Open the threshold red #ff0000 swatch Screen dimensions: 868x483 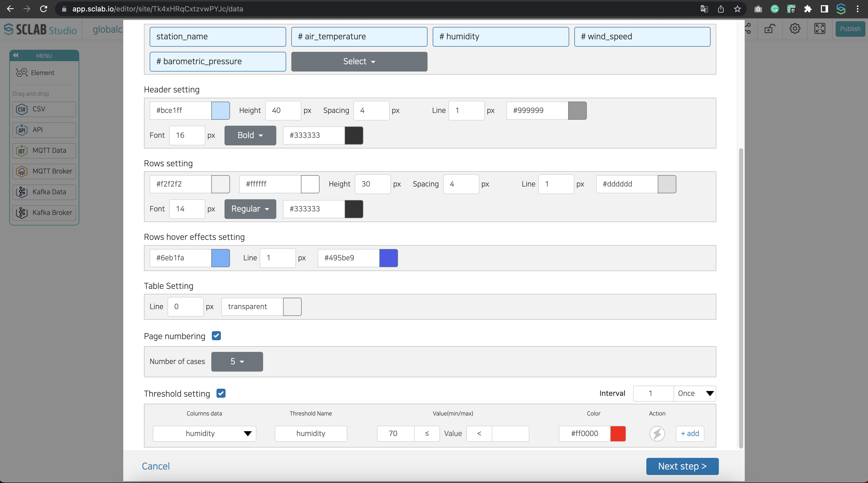[x=618, y=434]
